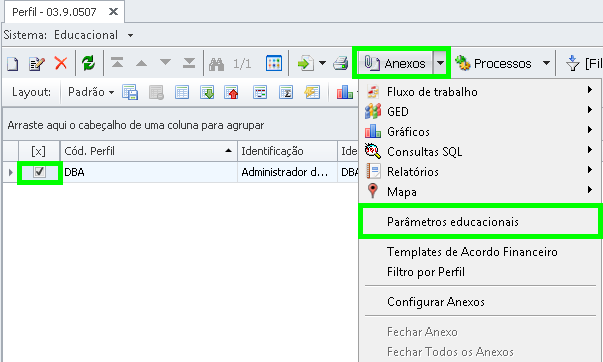
Task: Open Fluxo de trabalho menu item
Action: click(x=480, y=92)
